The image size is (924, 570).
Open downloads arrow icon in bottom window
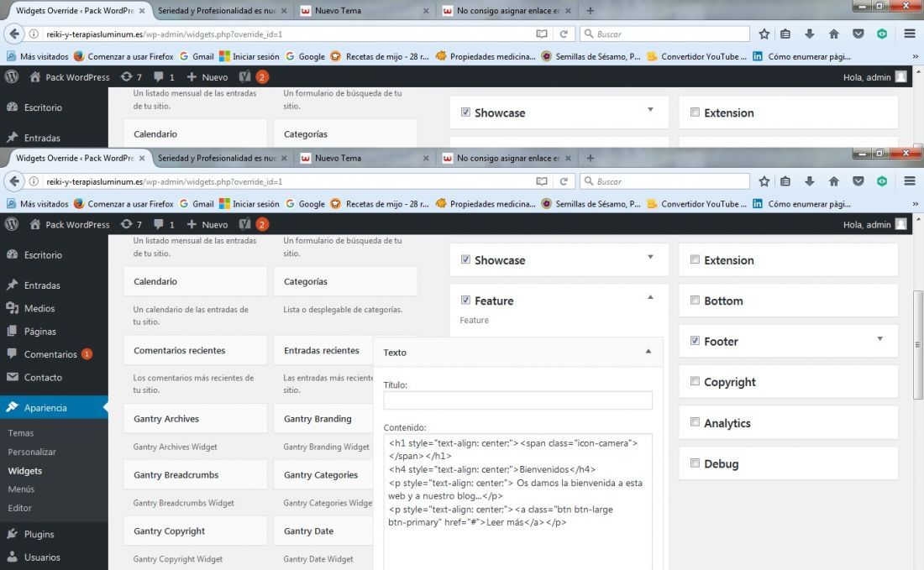click(x=810, y=181)
